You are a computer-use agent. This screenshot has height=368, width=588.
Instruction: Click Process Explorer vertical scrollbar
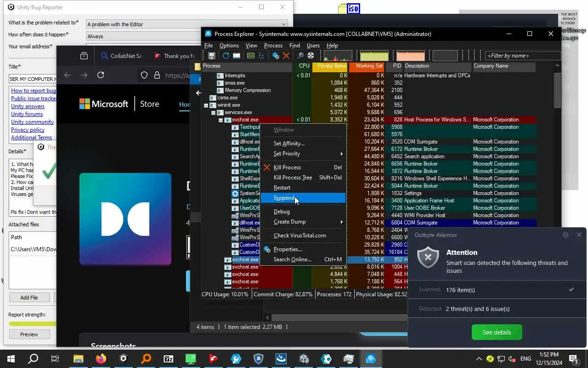557,90
